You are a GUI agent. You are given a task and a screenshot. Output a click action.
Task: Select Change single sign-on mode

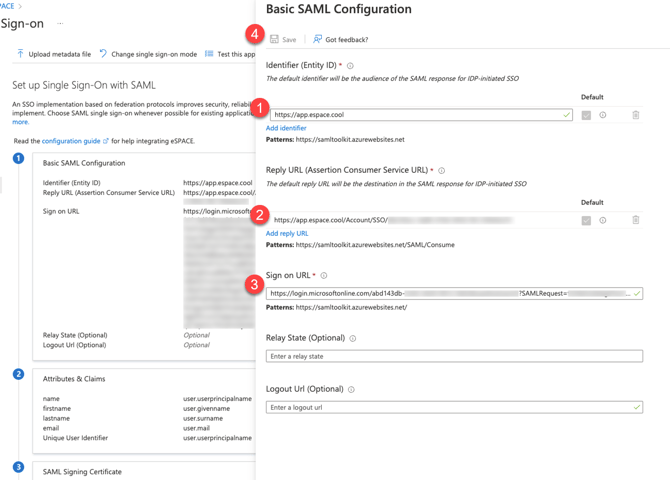tap(147, 54)
